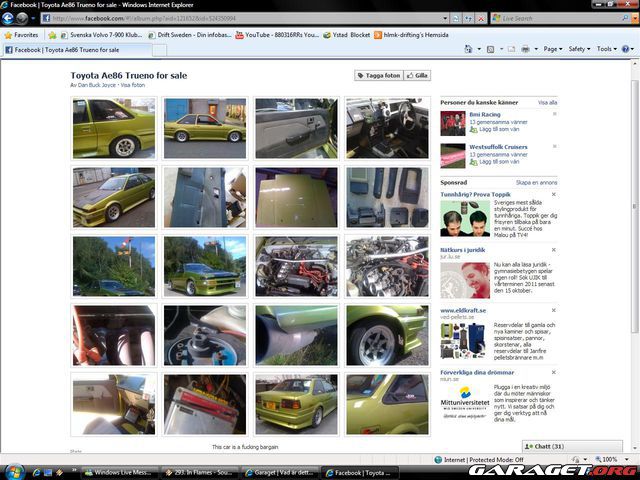Close the Nätkurs i juridik ad

pyautogui.click(x=554, y=250)
